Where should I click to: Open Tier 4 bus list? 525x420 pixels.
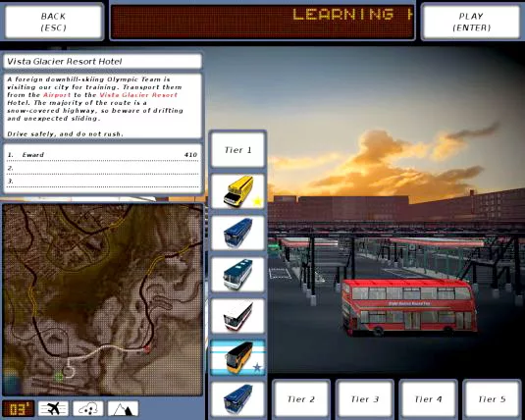[x=428, y=398]
